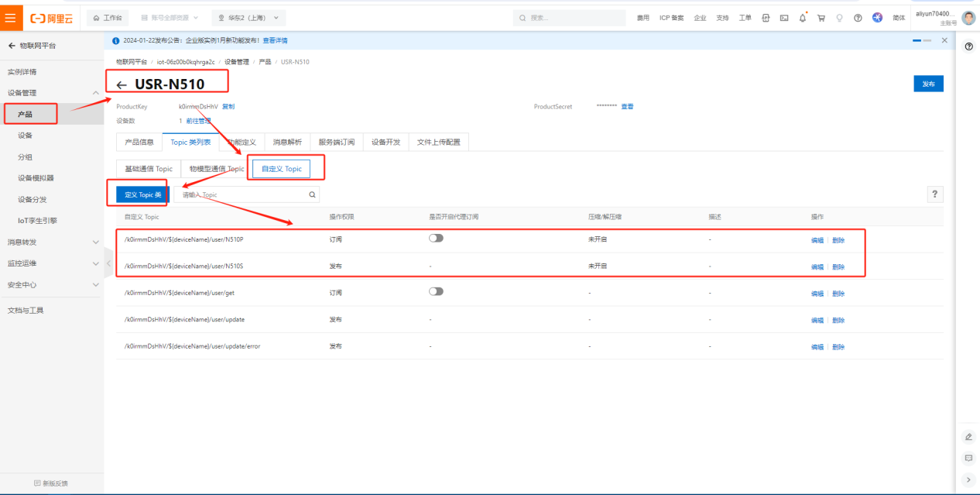The image size is (980, 495).
Task: Open the hamburger menu in top-left corner
Action: [x=10, y=17]
